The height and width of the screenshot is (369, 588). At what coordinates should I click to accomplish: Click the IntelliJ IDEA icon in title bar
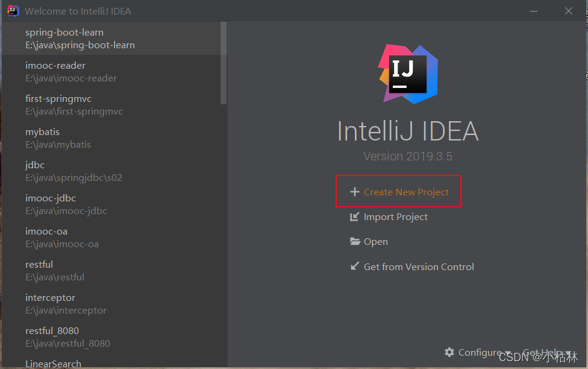coord(13,11)
